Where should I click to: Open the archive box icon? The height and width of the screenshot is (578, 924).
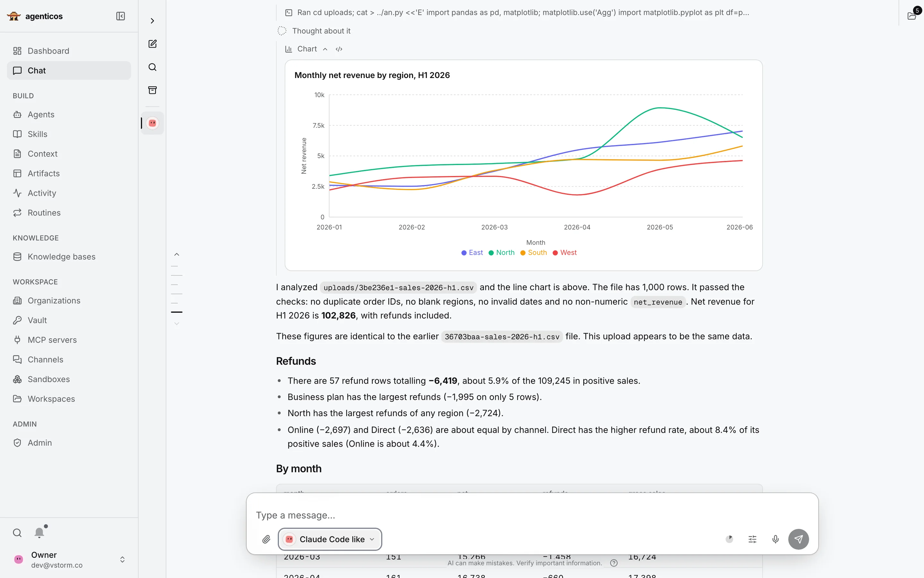[x=152, y=90]
